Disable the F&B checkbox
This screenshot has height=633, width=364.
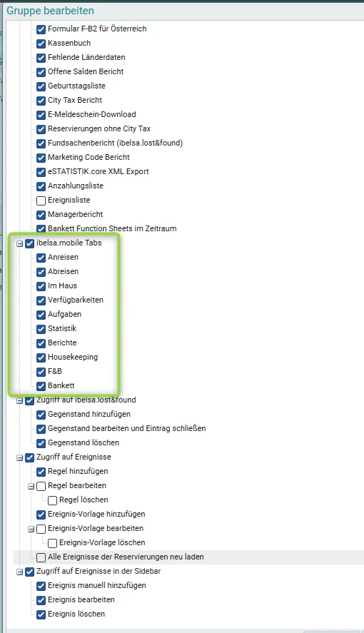point(41,372)
